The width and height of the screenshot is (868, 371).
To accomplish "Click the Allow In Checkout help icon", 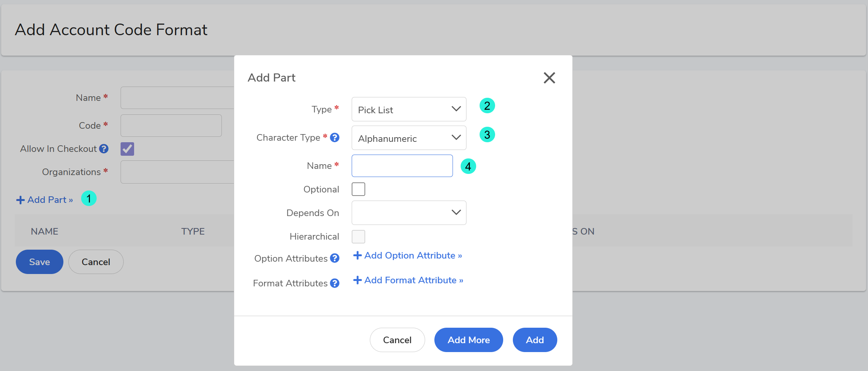I will [104, 149].
